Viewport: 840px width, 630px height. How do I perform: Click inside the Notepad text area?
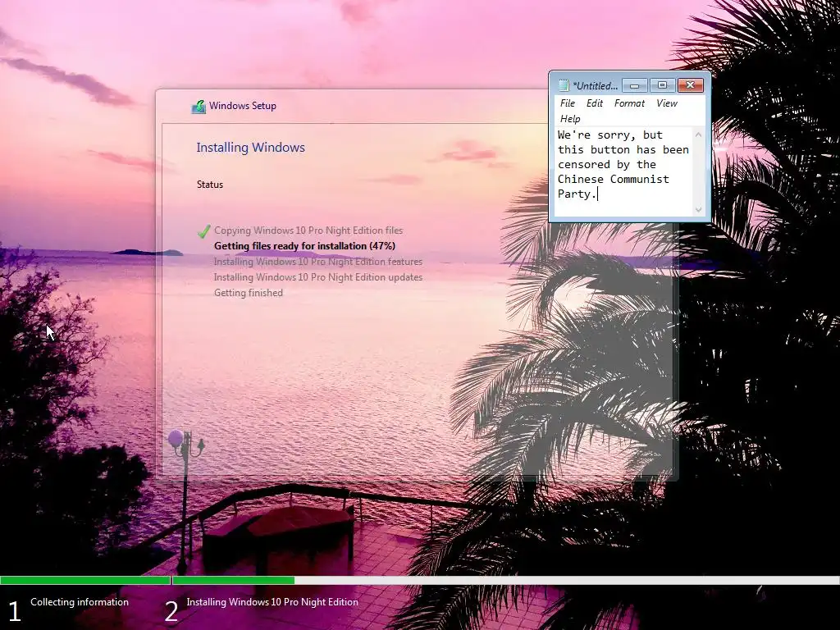623,171
